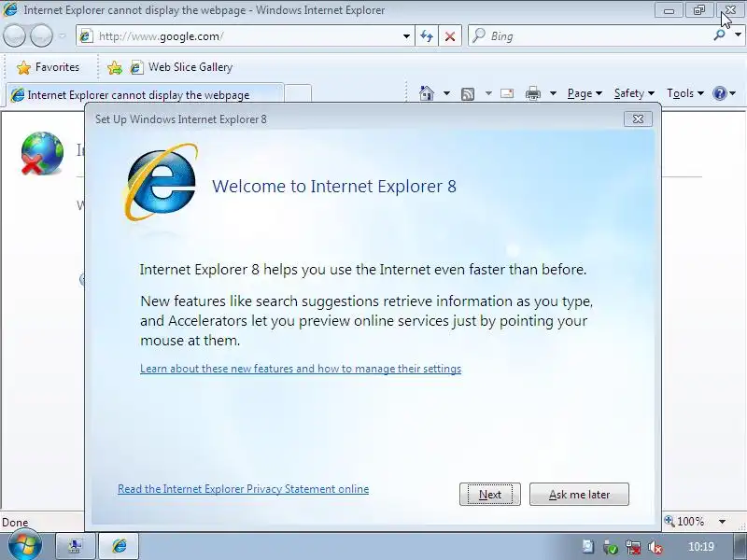Click the Home toolbar icon
This screenshot has width=747, height=560.
tap(427, 93)
